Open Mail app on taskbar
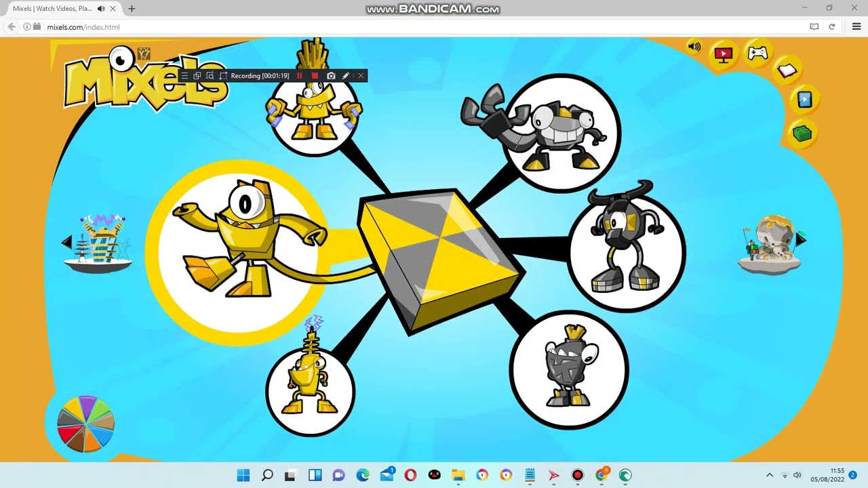The image size is (868, 488). [387, 475]
